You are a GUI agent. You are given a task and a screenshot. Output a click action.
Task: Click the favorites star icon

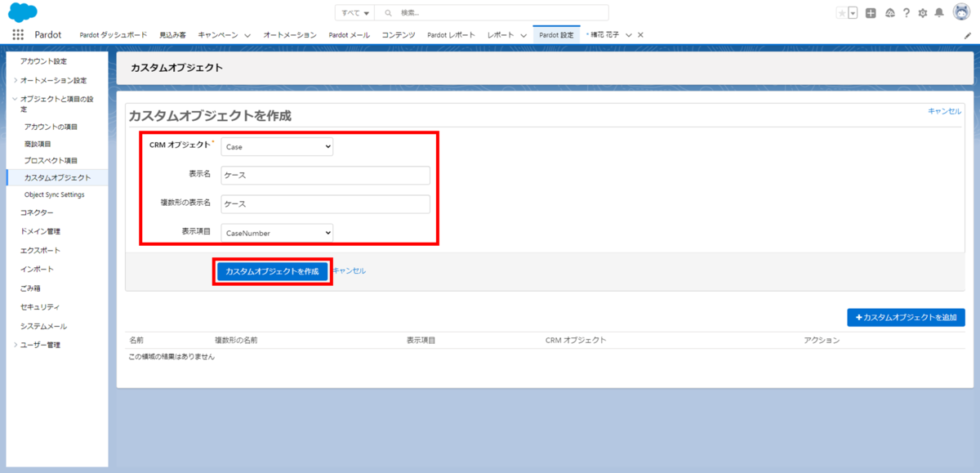tap(842, 13)
